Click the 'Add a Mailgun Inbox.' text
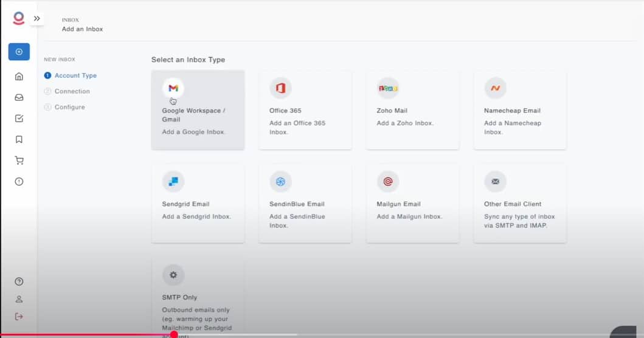Image resolution: width=644 pixels, height=338 pixels. pos(409,216)
